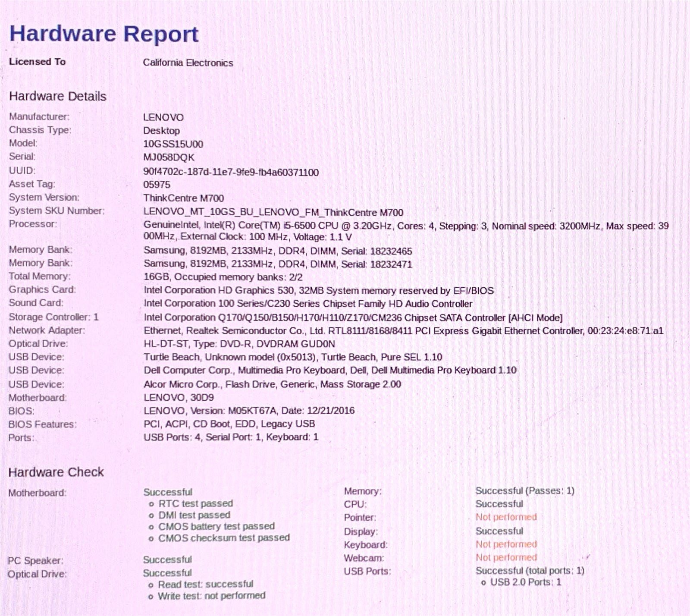Screen dimensions: 690x616
Task: Select the System SKU Number value
Action: tap(273, 212)
